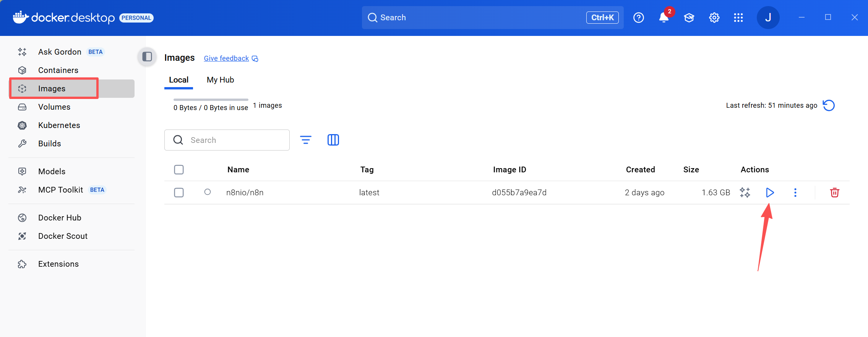The image size is (868, 337).
Task: Focus the images Search field
Action: (227, 140)
